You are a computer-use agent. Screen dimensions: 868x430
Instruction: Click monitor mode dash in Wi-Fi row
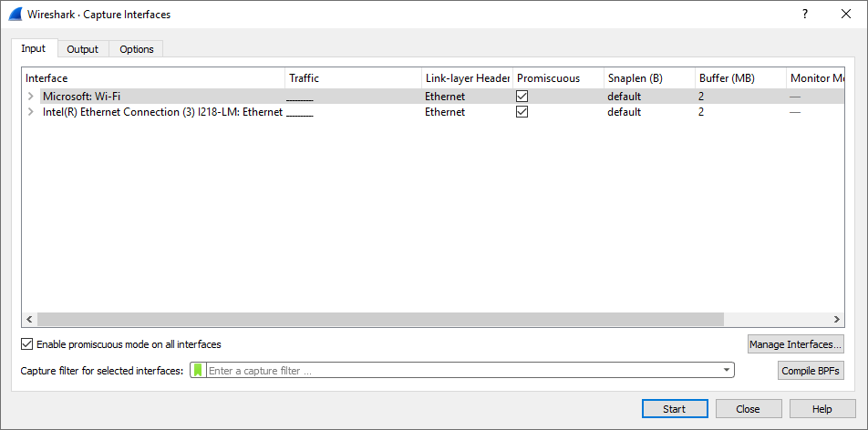(x=795, y=97)
